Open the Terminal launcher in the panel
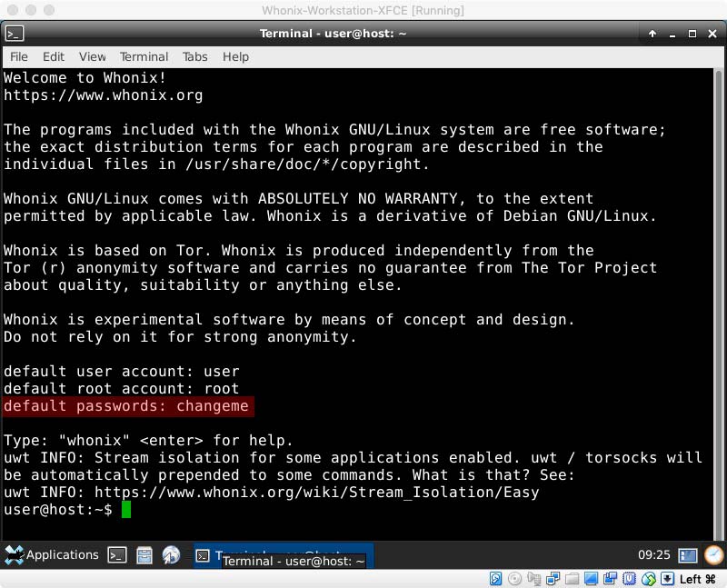This screenshot has height=588, width=727. point(116,555)
